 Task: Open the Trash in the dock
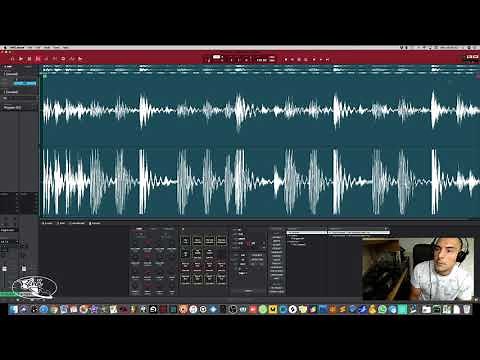point(467,309)
